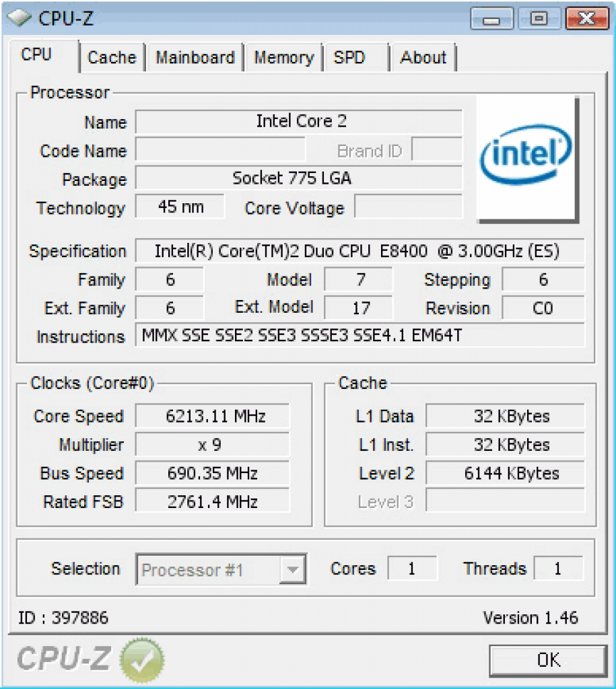Screen dimensions: 616x689
Task: Click the empty Core Voltage field
Action: click(x=409, y=207)
